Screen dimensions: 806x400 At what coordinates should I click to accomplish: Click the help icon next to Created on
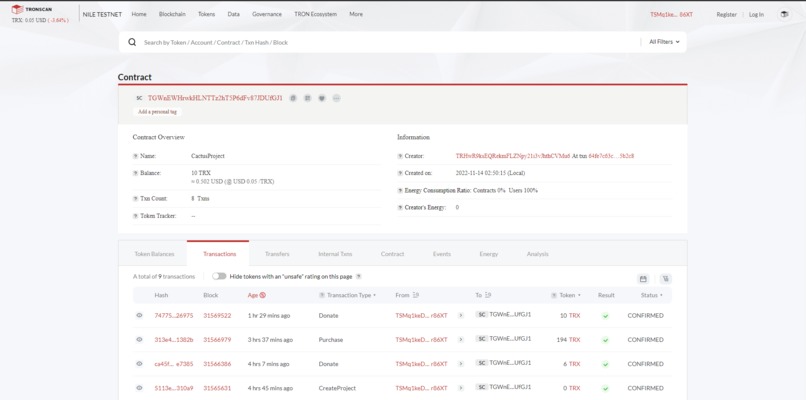pyautogui.click(x=400, y=173)
